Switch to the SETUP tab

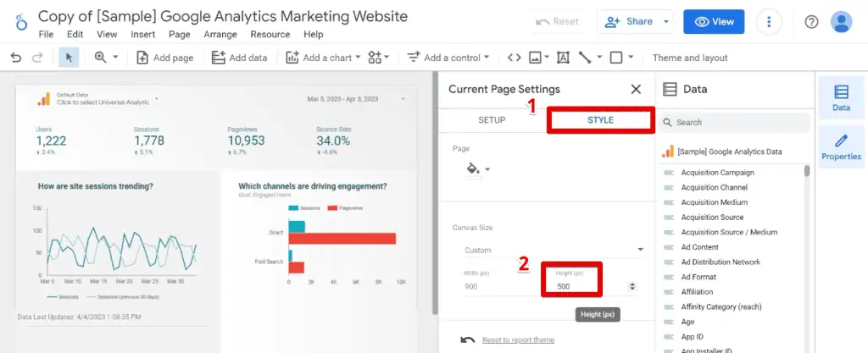[x=492, y=120]
